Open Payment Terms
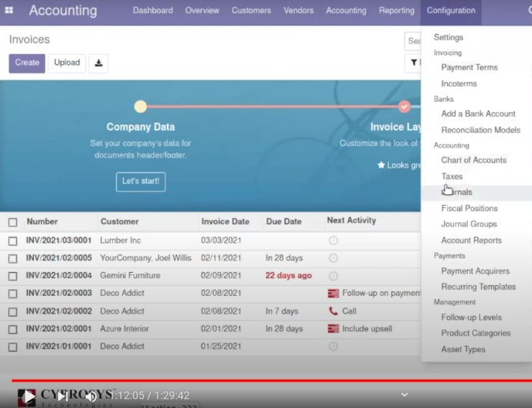 pos(469,67)
